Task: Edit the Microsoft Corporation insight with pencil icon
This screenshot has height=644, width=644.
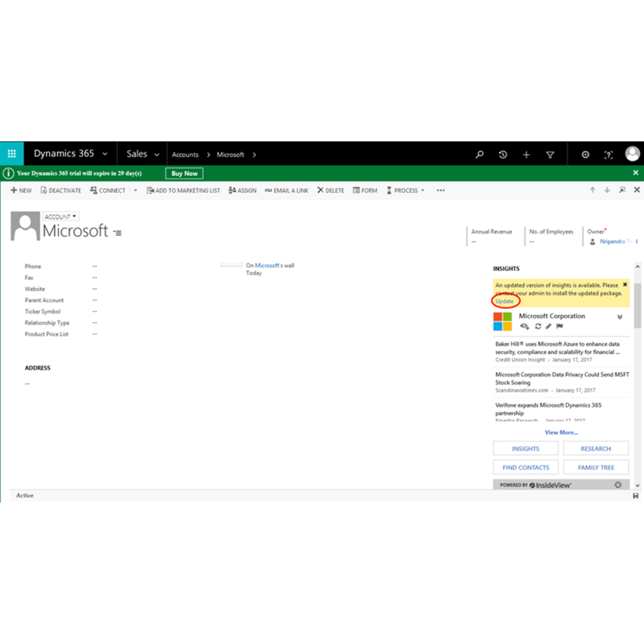Action: 548,326
